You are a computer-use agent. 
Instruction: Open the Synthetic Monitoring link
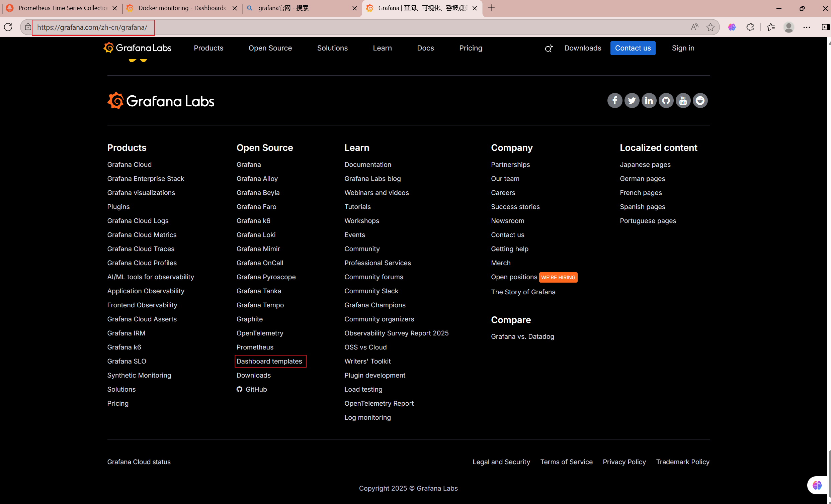[139, 375]
